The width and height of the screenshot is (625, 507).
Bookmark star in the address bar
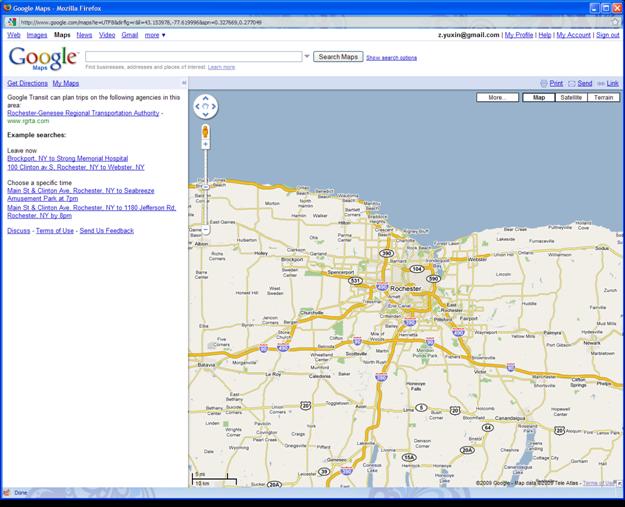615,22
